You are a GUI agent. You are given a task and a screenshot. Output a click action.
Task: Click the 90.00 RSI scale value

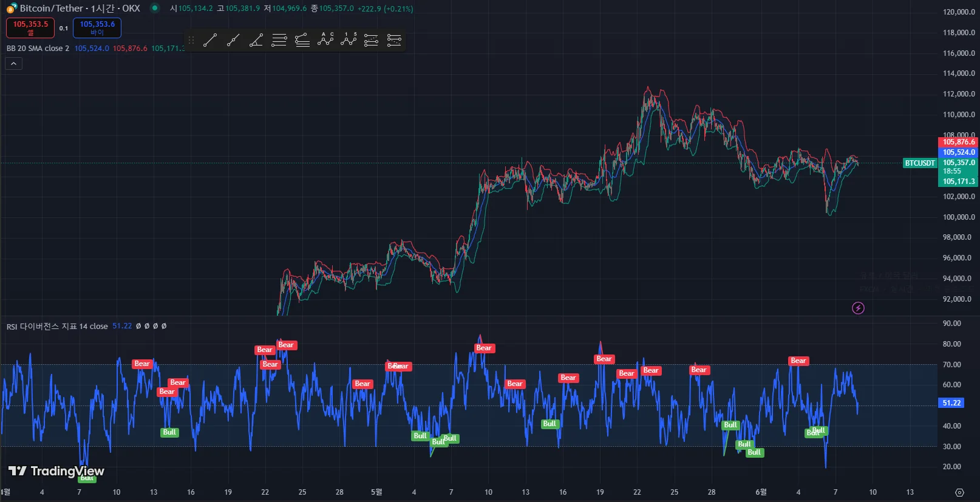point(951,324)
